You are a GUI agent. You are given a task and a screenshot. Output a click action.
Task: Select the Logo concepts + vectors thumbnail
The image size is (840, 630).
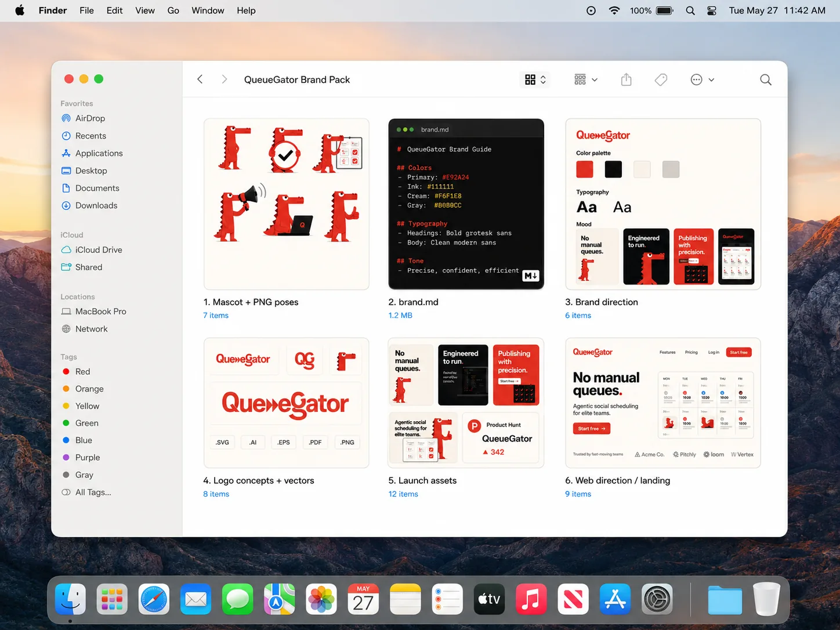pyautogui.click(x=287, y=403)
